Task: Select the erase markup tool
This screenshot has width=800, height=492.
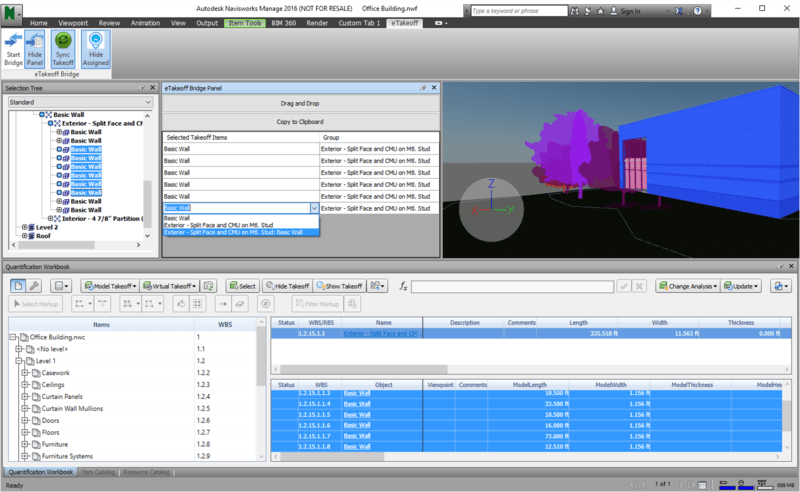Action: 239,304
